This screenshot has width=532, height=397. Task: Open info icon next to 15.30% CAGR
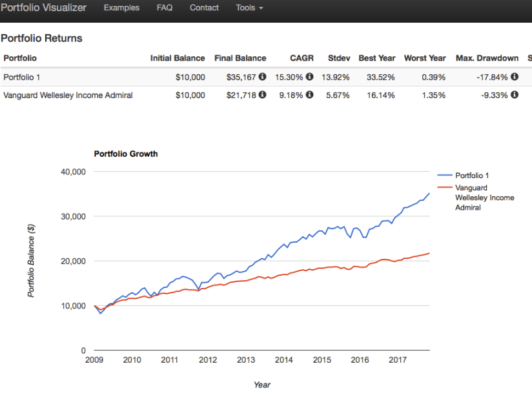[309, 77]
